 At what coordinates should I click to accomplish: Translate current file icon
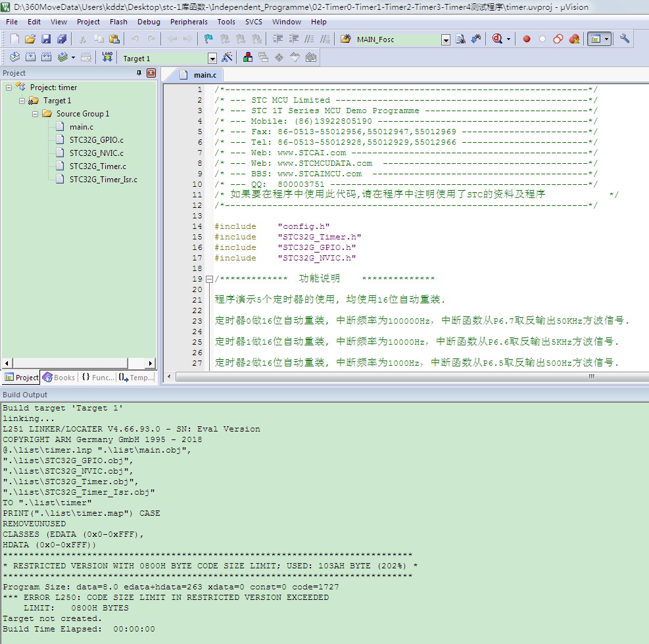coord(14,57)
